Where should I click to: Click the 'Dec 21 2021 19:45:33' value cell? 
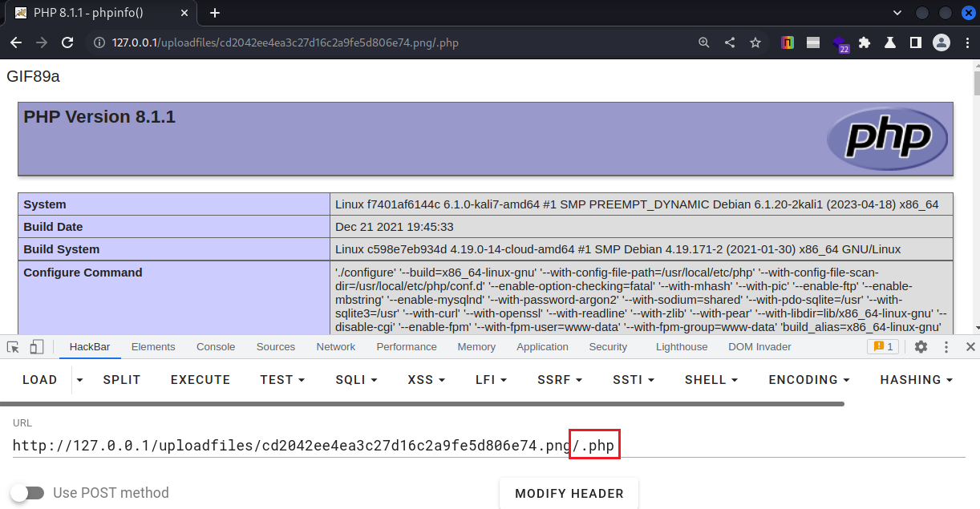coord(642,227)
